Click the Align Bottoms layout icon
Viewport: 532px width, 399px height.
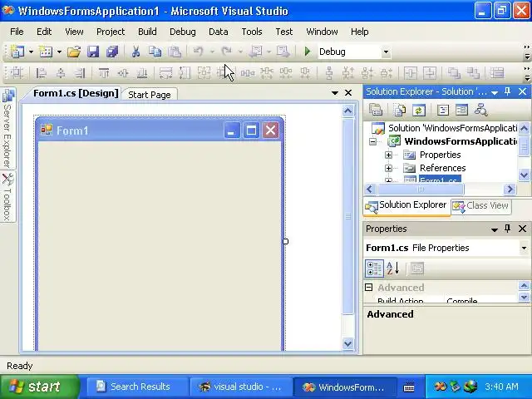point(142,72)
